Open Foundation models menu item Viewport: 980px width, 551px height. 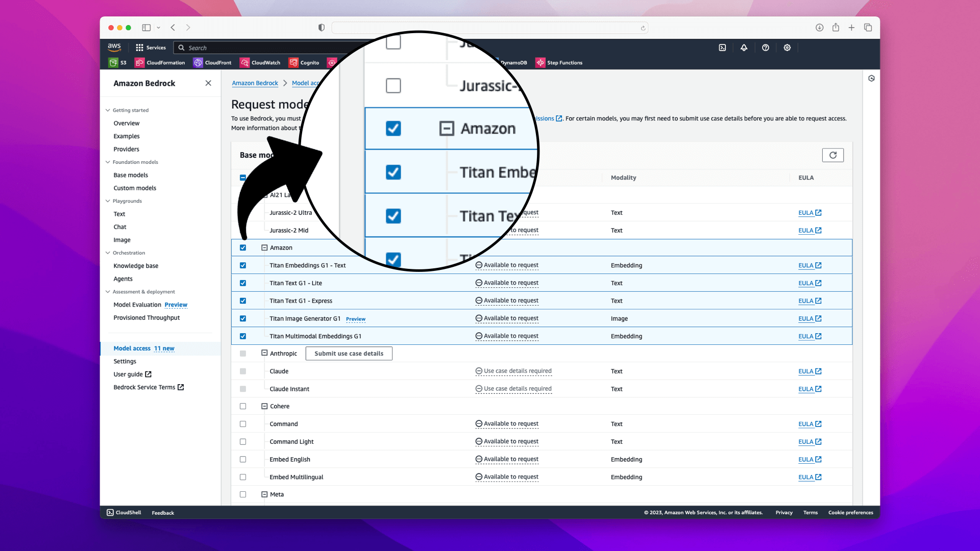point(135,161)
